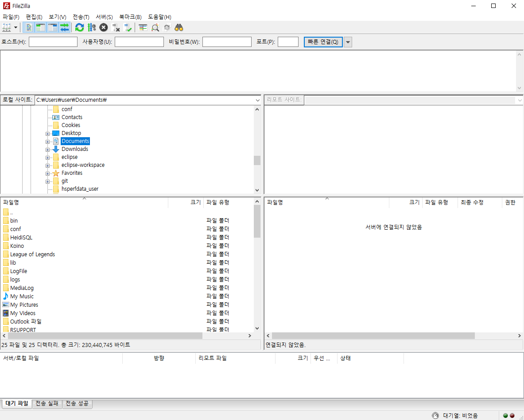Toggle local directory tree display
Screen dimensions: 524x420
pos(41,27)
